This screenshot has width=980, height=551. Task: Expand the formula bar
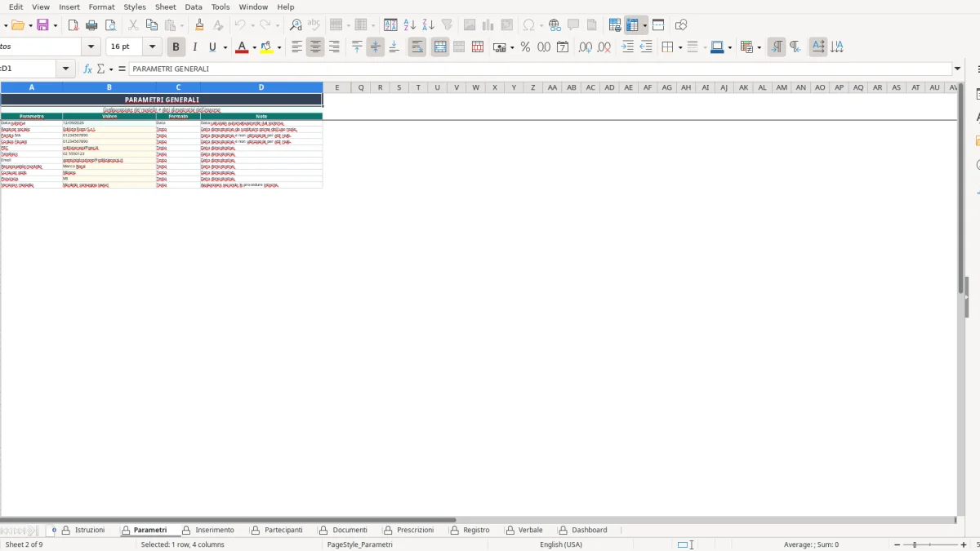point(958,69)
